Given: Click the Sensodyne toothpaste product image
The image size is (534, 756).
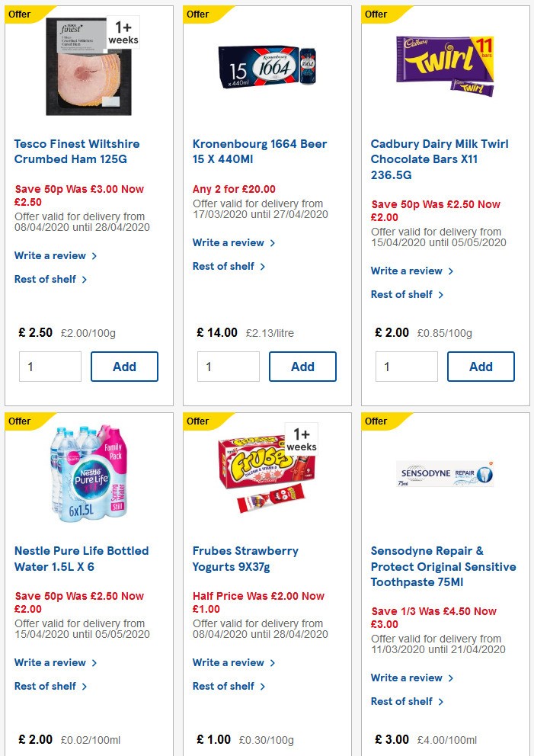Looking at the screenshot, I should coord(445,472).
